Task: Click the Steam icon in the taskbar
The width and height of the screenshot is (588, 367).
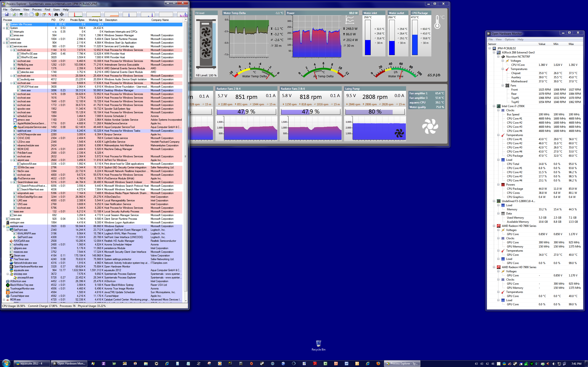Action: (262, 363)
